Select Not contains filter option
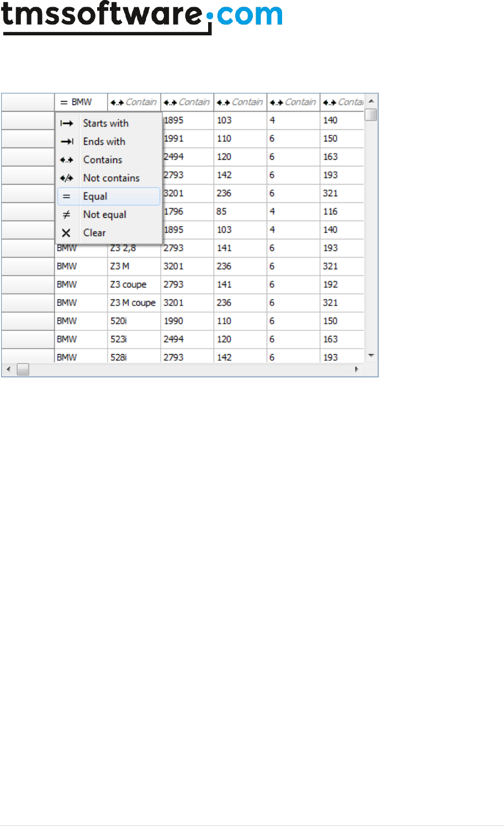504x826 pixels. tap(109, 178)
